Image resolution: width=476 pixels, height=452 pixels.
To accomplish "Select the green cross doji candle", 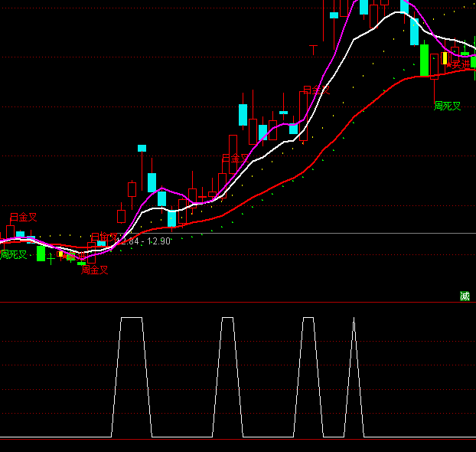I will [x=51, y=259].
